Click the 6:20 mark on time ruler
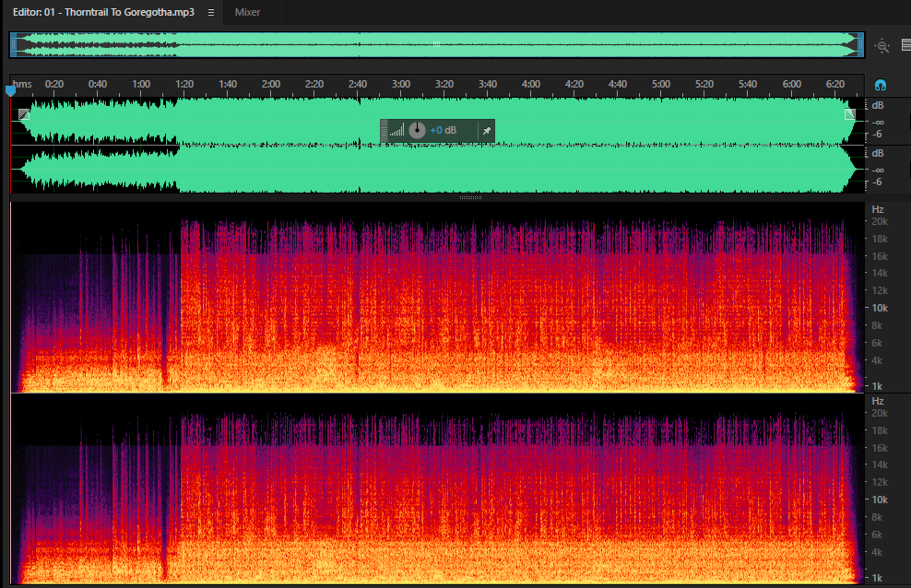The height and width of the screenshot is (588, 911). coord(834,84)
